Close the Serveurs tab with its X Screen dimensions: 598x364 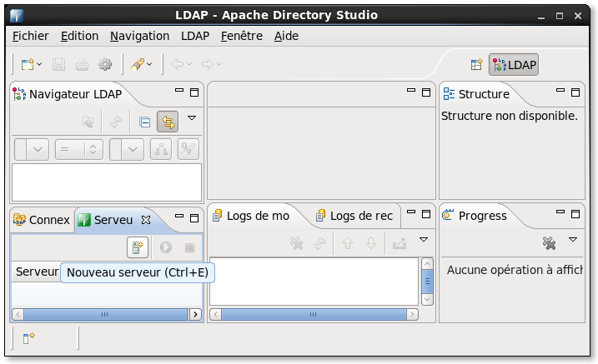[145, 220]
